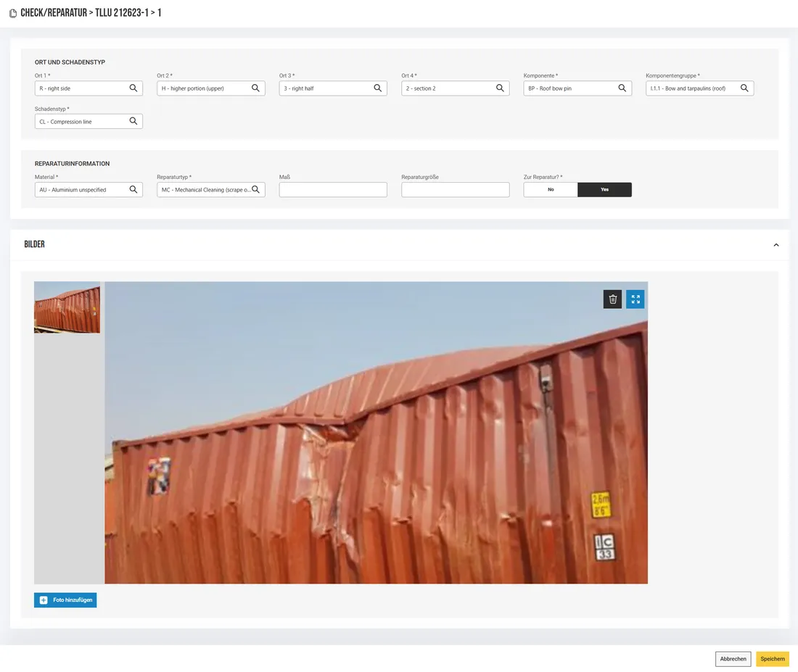Screen dimensions: 798x672
Task: Click the search icon in Reparaturtyp field
Action: pyautogui.click(x=255, y=189)
